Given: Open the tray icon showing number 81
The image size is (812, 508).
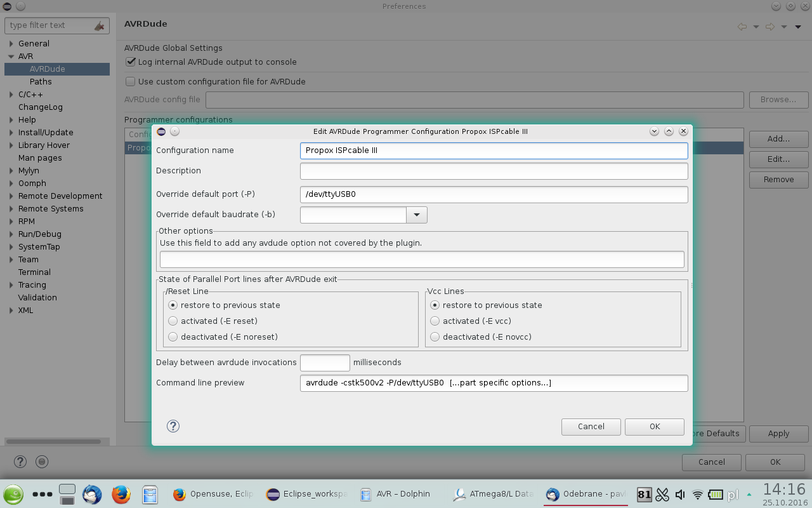Looking at the screenshot, I should (644, 495).
